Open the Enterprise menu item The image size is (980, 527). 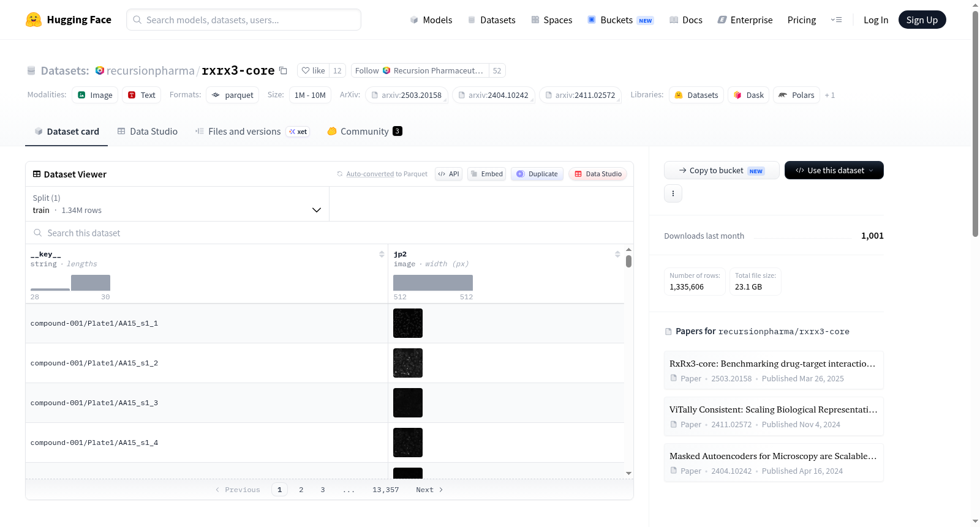[x=745, y=20]
